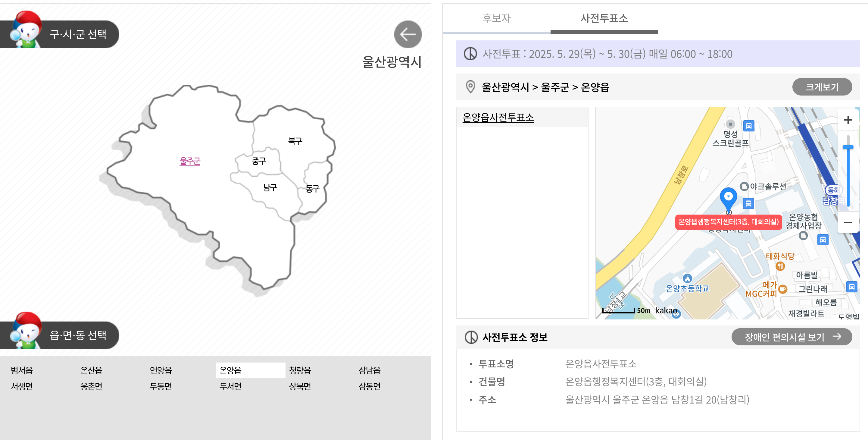Image resolution: width=868 pixels, height=440 pixels.
Task: Select 중구 district on the map
Action: click(259, 161)
